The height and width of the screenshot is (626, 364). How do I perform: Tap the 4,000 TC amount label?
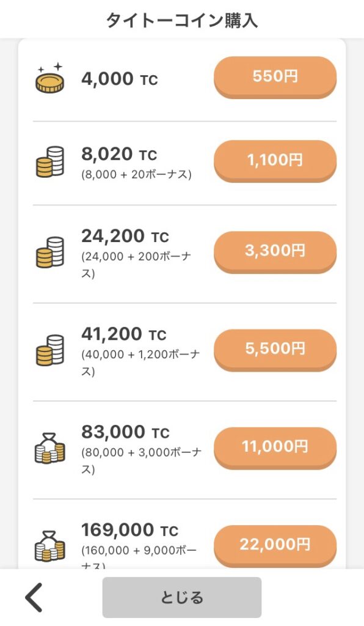tap(120, 79)
